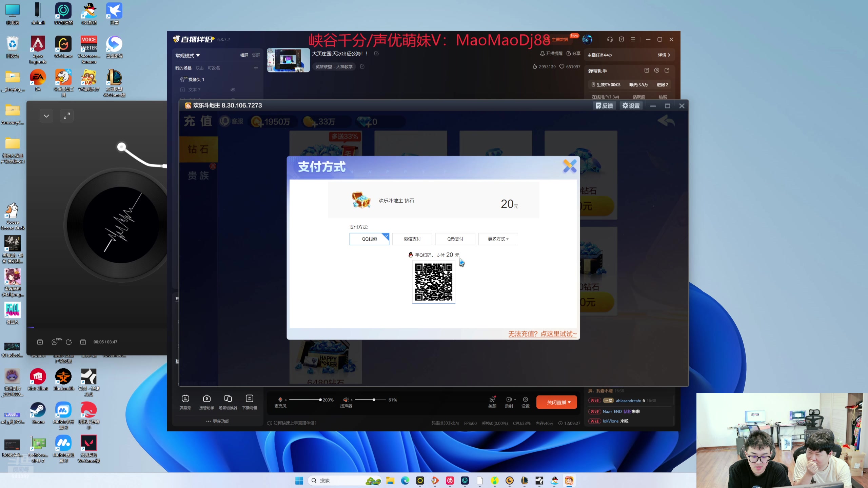Open 设置 settings in 欢乐斗地主 title bar
Image resolution: width=868 pixels, height=488 pixels.
631,106
